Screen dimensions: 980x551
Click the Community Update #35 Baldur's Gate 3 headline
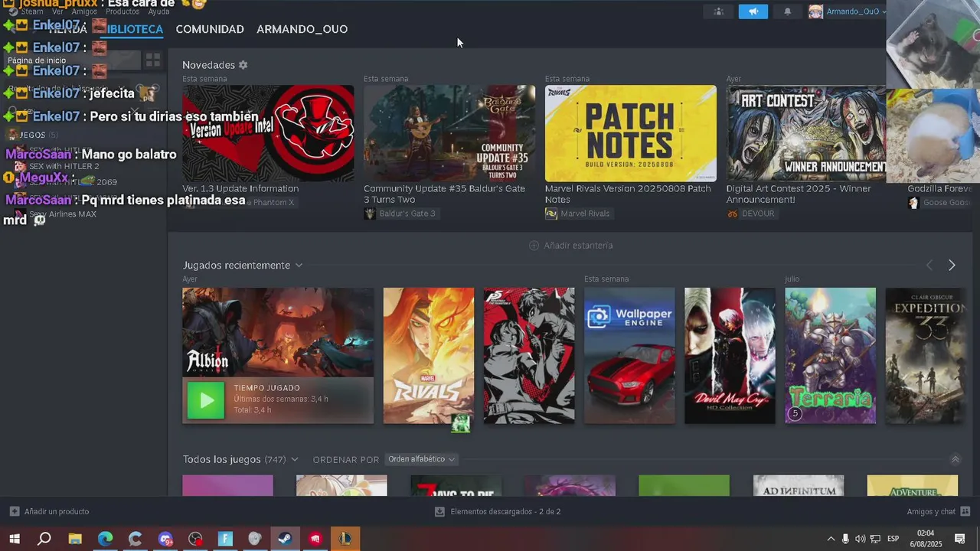pos(444,194)
